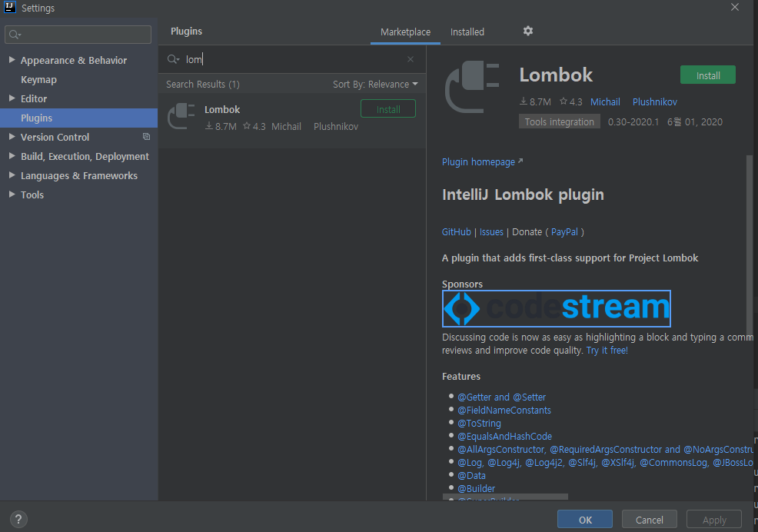This screenshot has height=532, width=758.
Task: Click green Install button in details panel
Action: [x=708, y=75]
